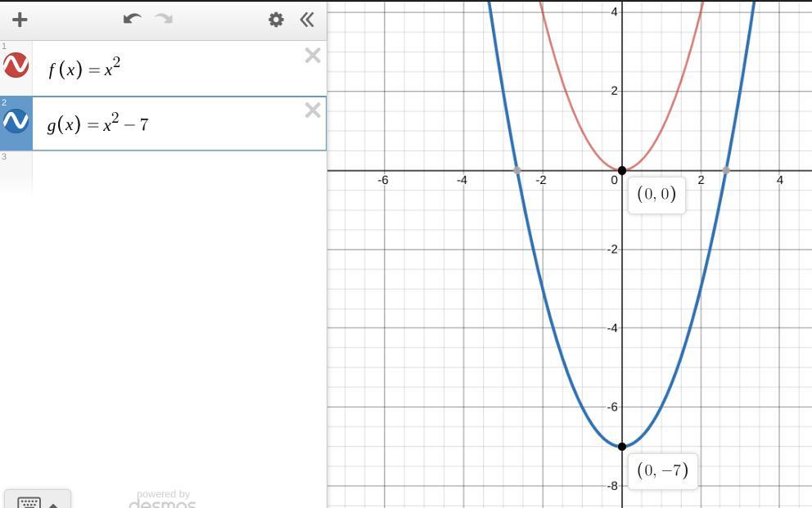Open the Add Item plus menu
This screenshot has width=812, height=508.
click(x=20, y=20)
